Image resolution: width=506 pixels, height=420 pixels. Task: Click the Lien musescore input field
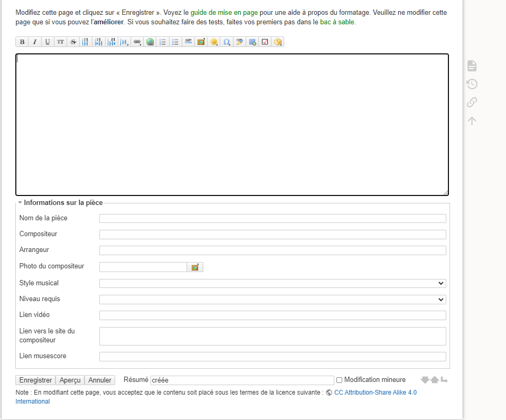[273, 357]
